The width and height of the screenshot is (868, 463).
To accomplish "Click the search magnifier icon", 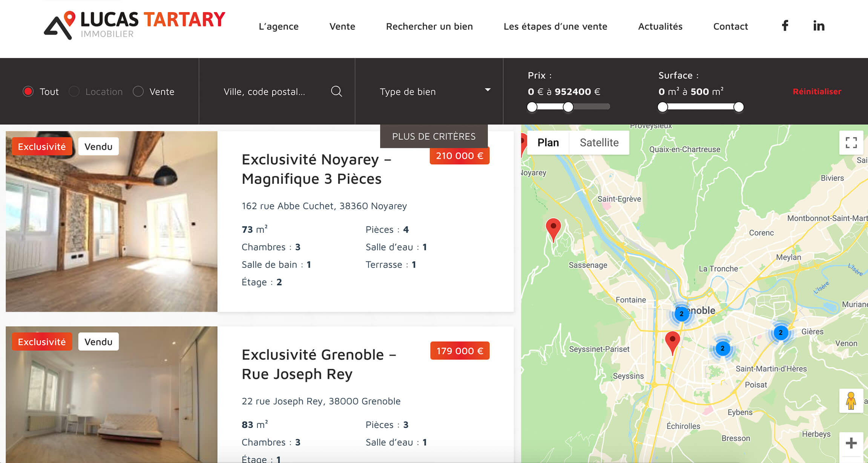I will coord(336,91).
